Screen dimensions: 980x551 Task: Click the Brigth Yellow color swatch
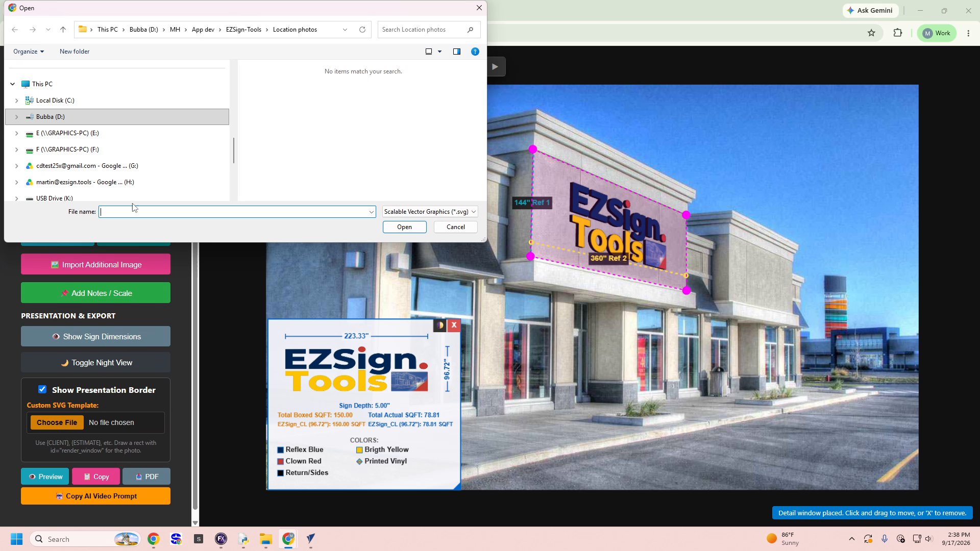pos(359,450)
